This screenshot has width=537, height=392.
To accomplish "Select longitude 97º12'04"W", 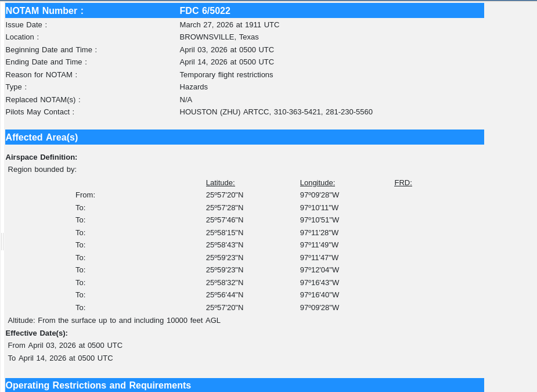I will [x=319, y=270].
